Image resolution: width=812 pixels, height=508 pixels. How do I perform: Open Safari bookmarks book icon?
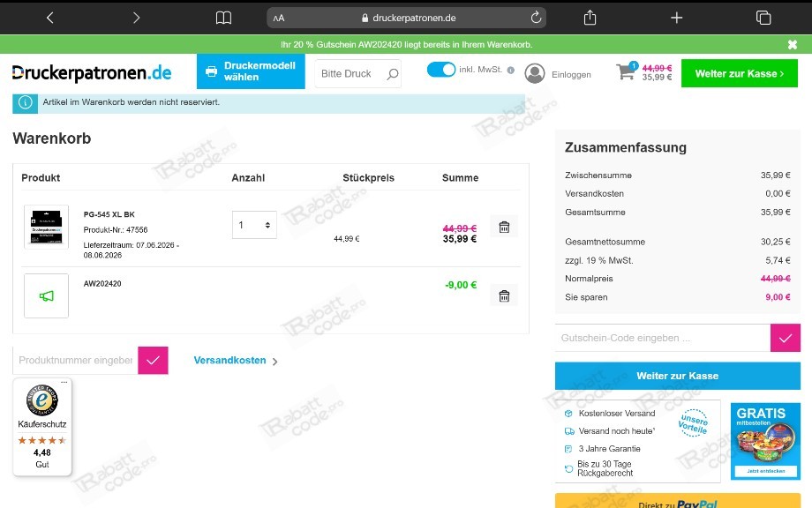pyautogui.click(x=223, y=19)
